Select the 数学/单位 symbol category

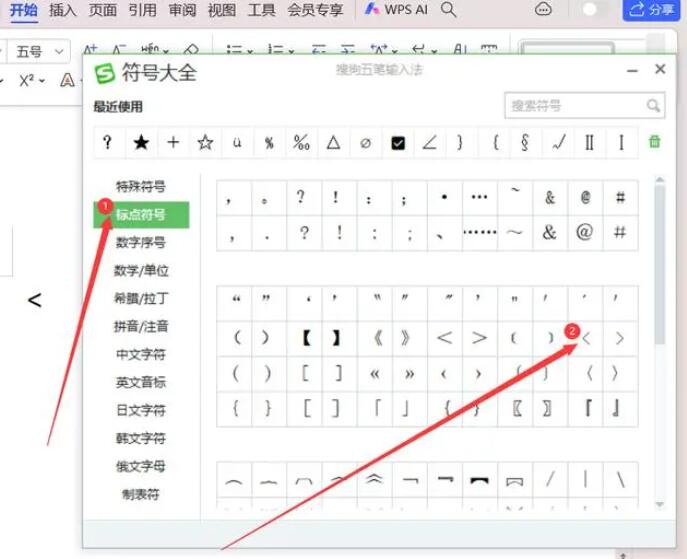141,270
